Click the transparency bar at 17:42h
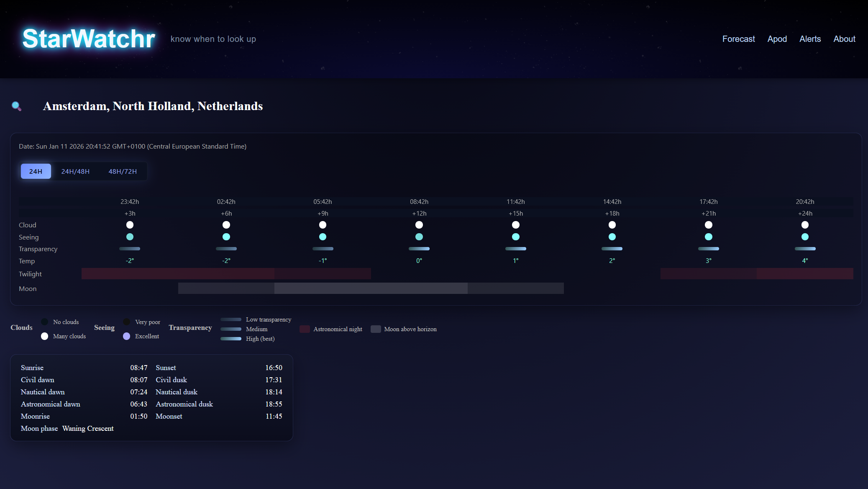 point(709,249)
